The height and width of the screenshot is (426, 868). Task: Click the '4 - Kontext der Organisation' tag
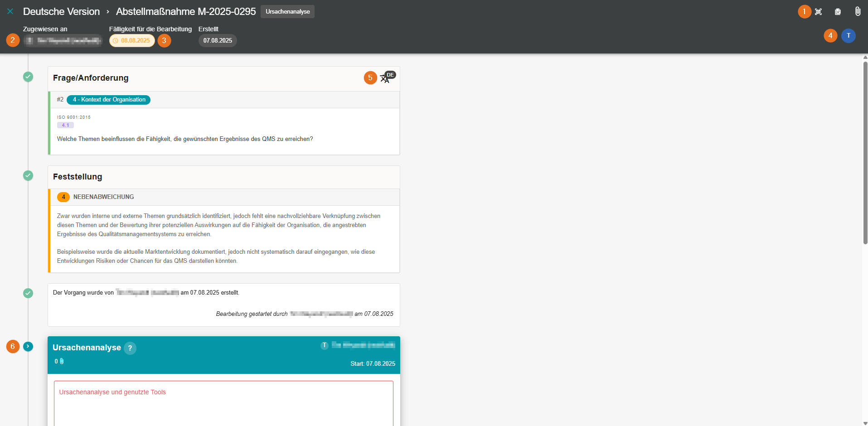(109, 100)
